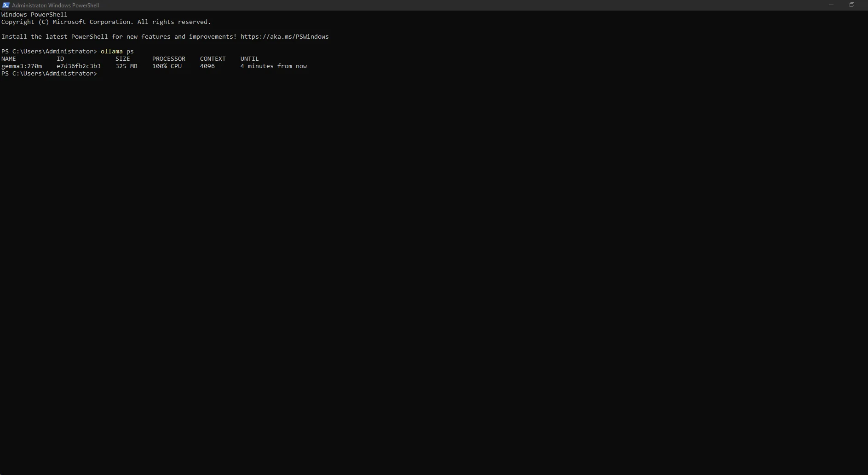868x475 pixels.
Task: Minimize the PowerShell window
Action: coord(831,5)
